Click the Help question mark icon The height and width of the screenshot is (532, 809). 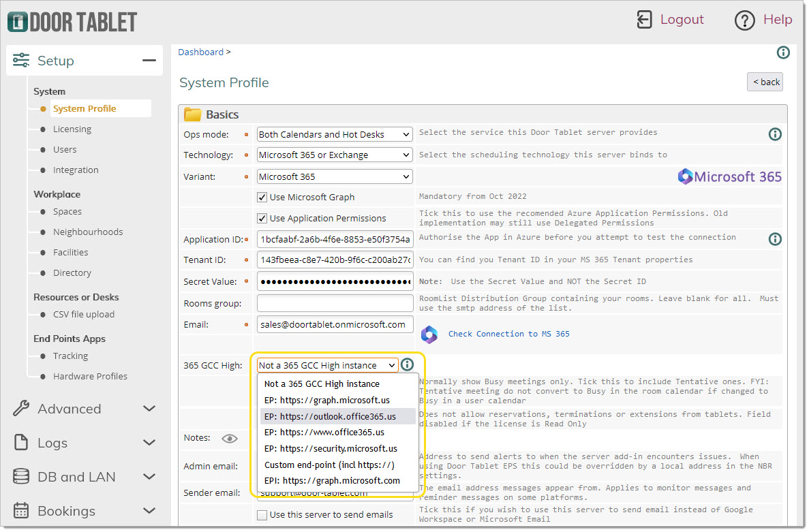point(744,20)
